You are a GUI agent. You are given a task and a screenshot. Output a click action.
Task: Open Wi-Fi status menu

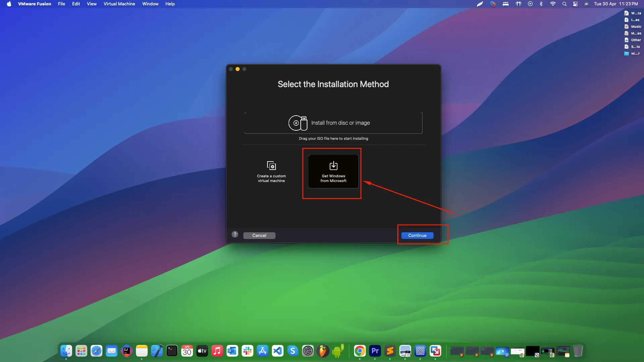(553, 4)
